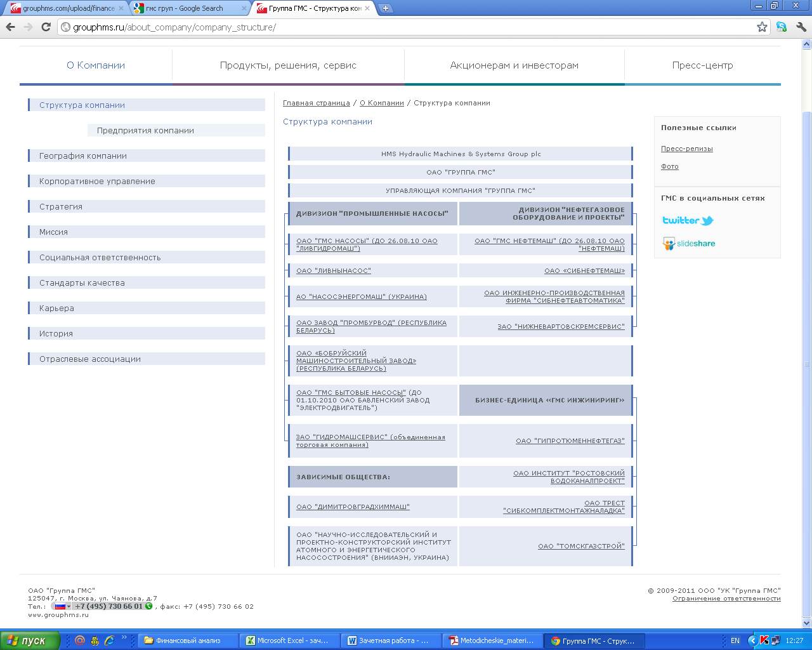
Task: Reload the page with refresh icon
Action: 46,27
